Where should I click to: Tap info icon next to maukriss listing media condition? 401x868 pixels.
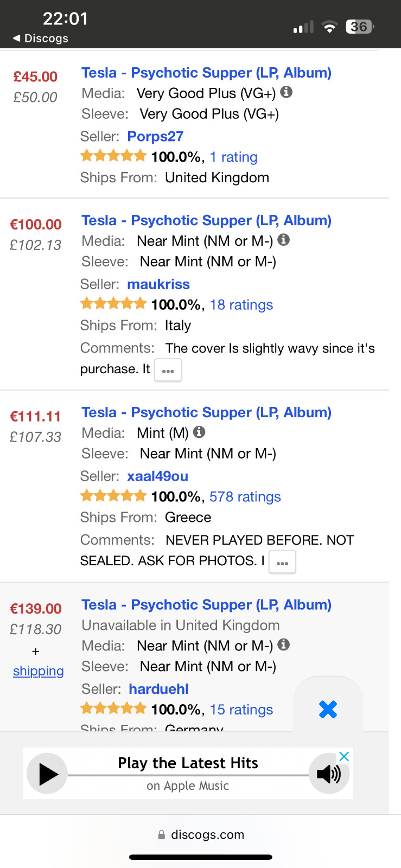[283, 240]
